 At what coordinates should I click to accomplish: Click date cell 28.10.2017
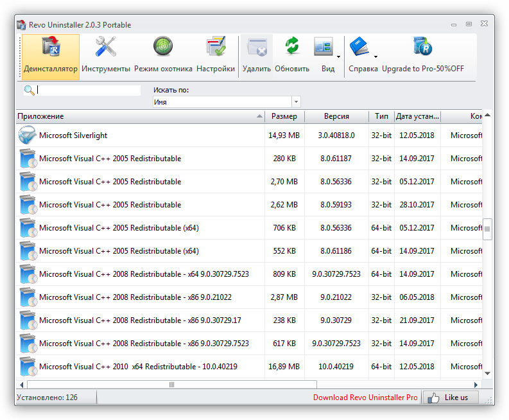(x=417, y=205)
